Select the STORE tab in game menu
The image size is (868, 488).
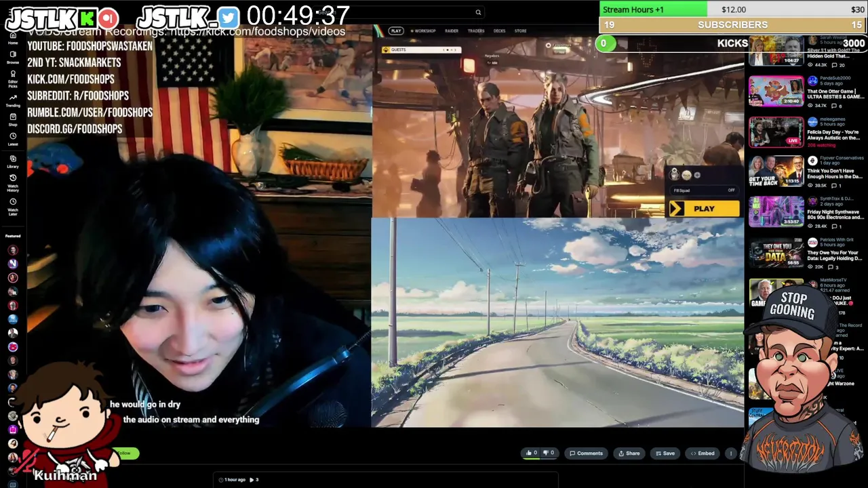tap(520, 30)
